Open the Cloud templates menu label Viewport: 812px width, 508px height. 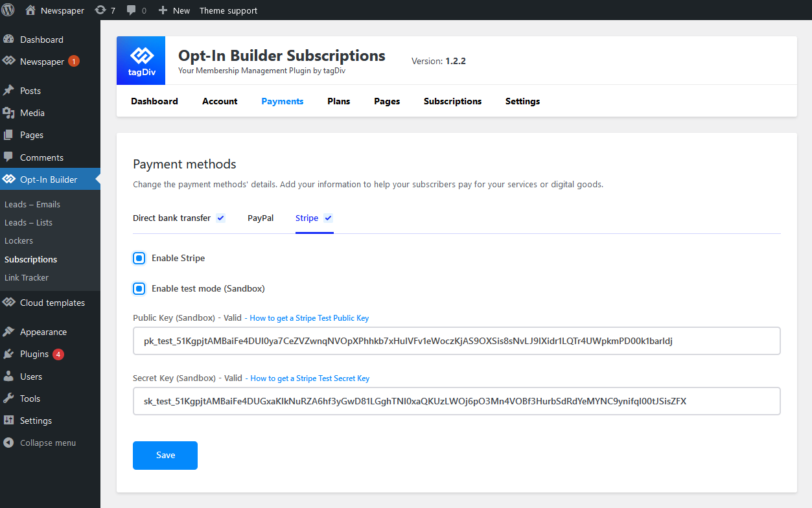(x=52, y=303)
